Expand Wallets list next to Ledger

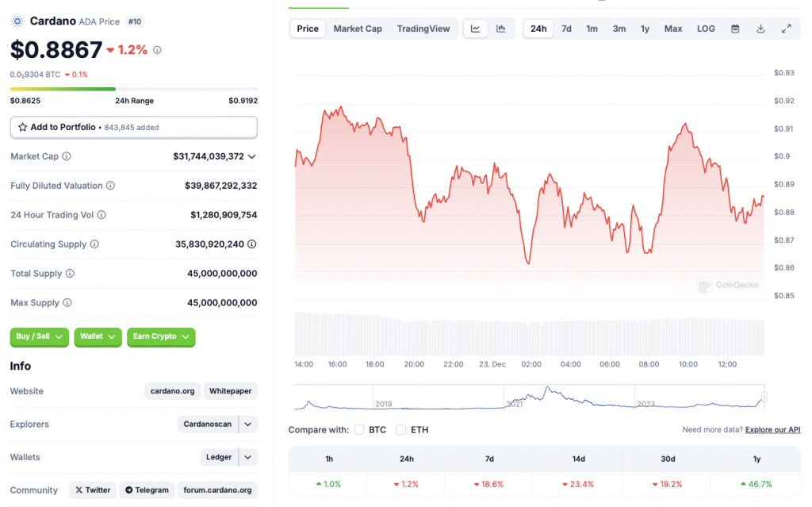coord(248,457)
